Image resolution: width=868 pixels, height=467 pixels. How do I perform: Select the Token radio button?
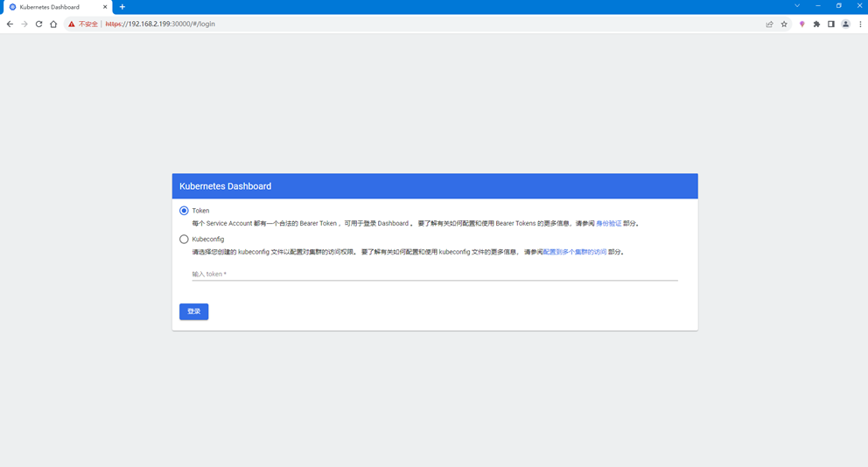click(x=184, y=211)
